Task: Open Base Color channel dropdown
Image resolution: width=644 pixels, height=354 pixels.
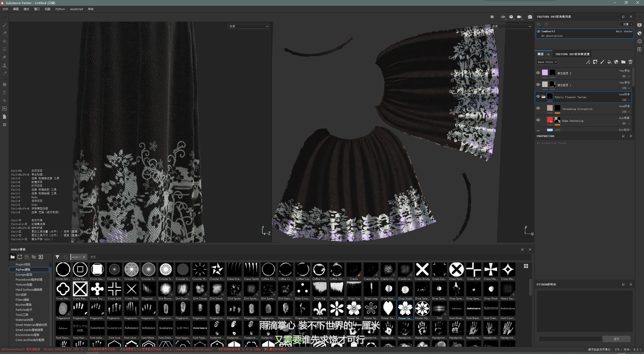Action: click(x=547, y=62)
